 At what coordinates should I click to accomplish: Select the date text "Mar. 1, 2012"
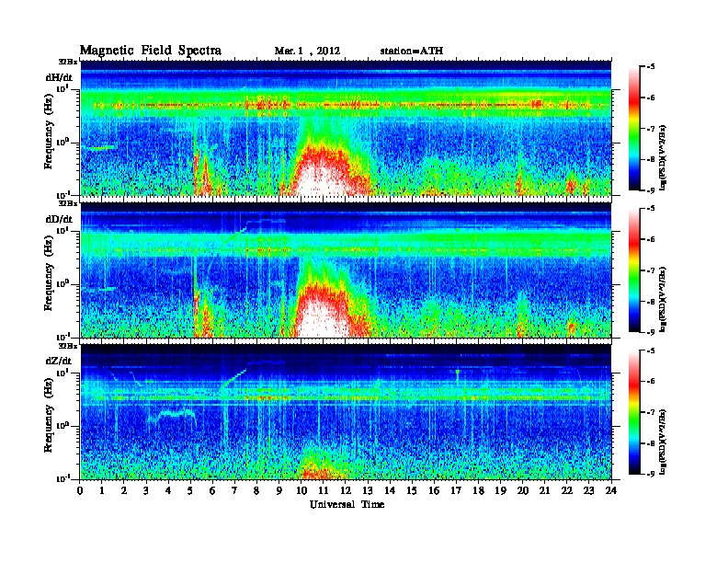[x=307, y=52]
